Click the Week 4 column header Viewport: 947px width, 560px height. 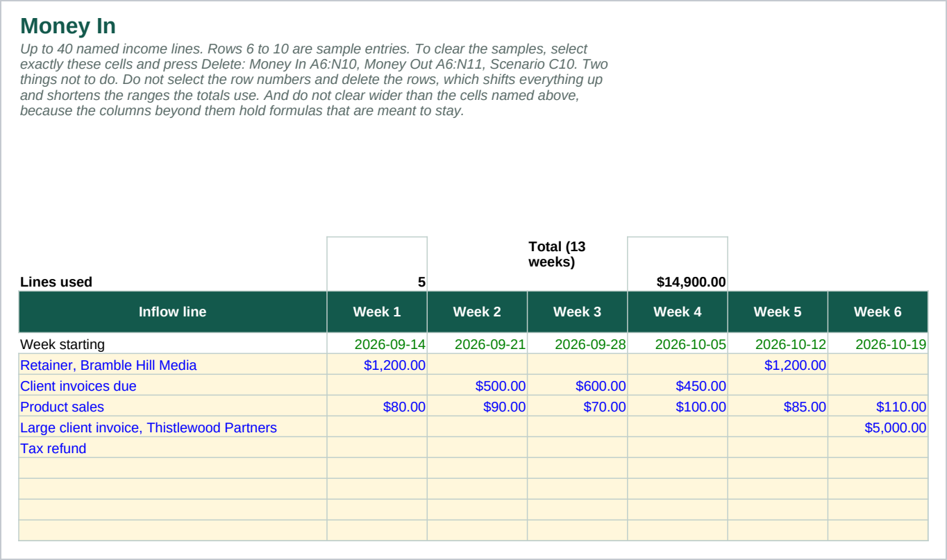678,312
